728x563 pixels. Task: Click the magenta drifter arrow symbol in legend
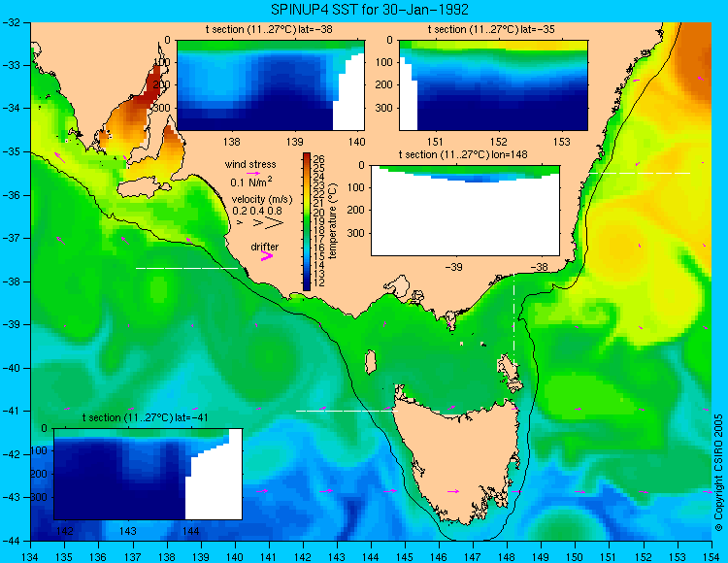267,255
